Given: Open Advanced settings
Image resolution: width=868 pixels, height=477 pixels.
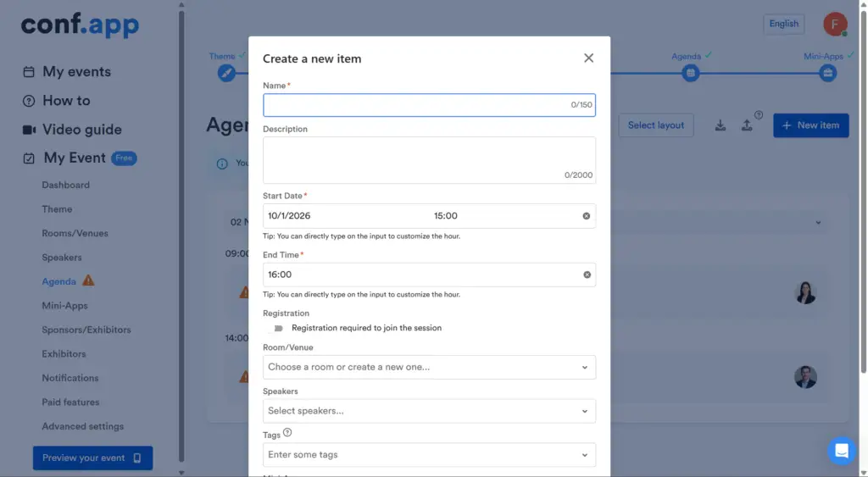Looking at the screenshot, I should (83, 426).
